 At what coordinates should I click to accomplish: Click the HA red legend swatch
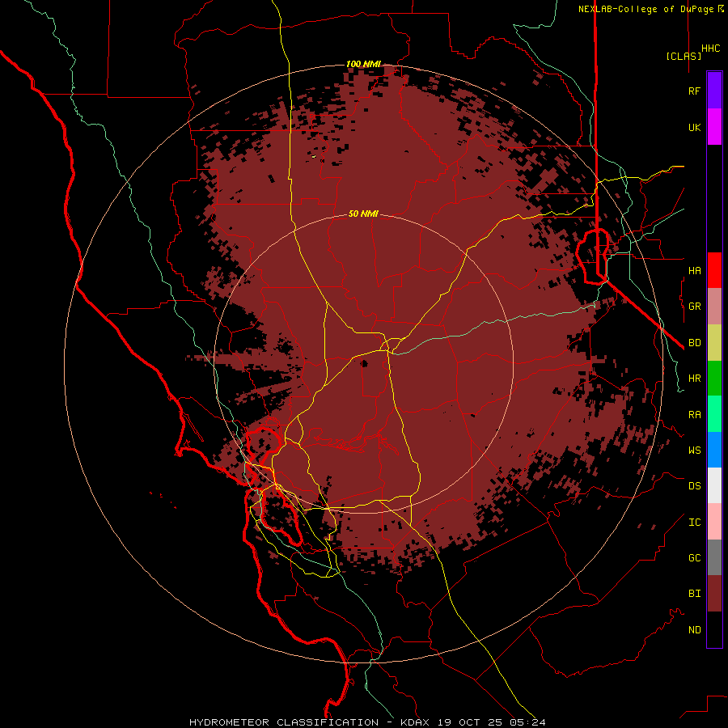tap(714, 270)
